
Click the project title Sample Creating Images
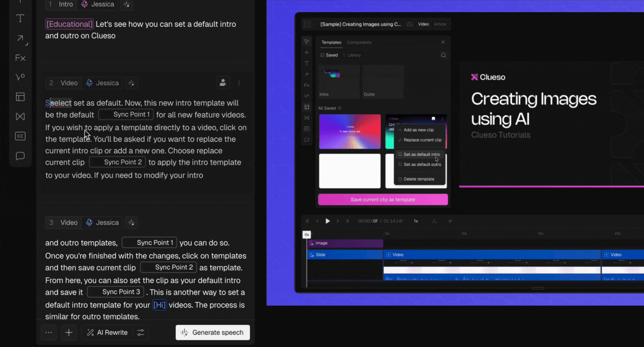(x=360, y=24)
